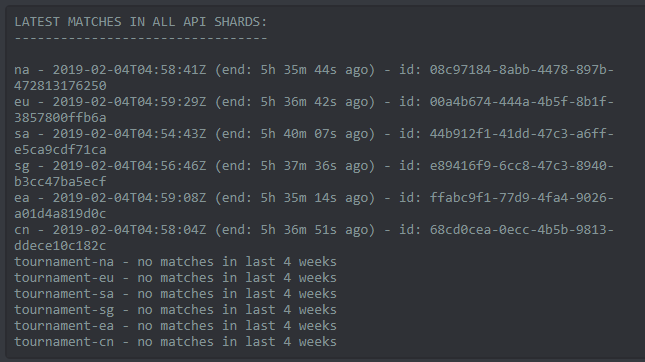Click the tournament-ea no matches line
645x362 pixels.
(x=175, y=326)
